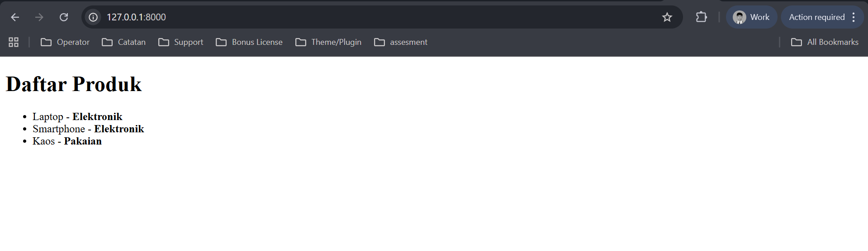
Task: Open Chrome's three-dot menu
Action: coord(854,17)
